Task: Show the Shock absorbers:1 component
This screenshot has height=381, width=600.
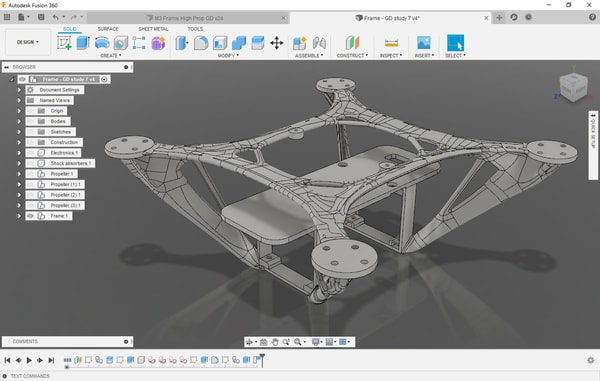Action: coord(31,163)
